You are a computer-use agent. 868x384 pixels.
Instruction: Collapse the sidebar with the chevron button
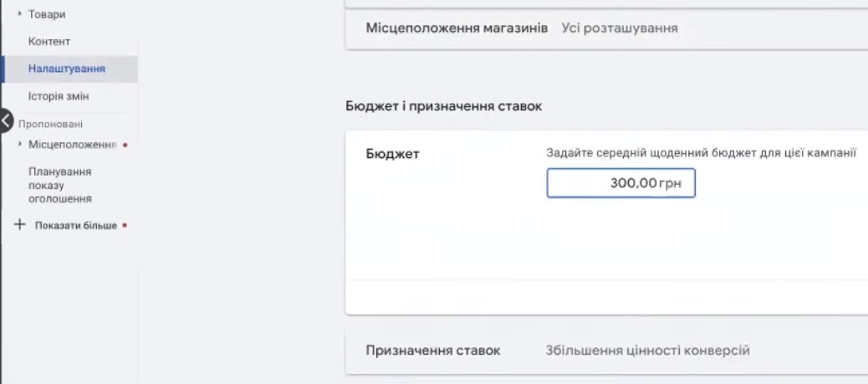(7, 119)
